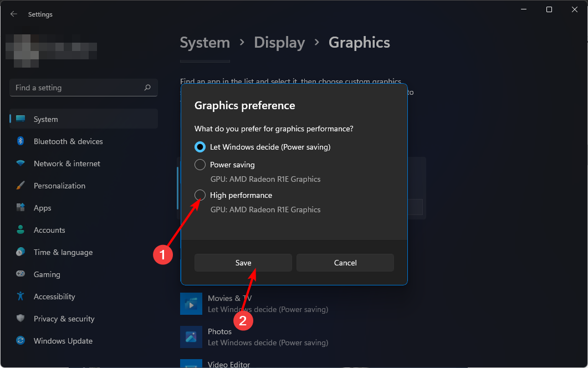Open Accounts settings

point(83,229)
